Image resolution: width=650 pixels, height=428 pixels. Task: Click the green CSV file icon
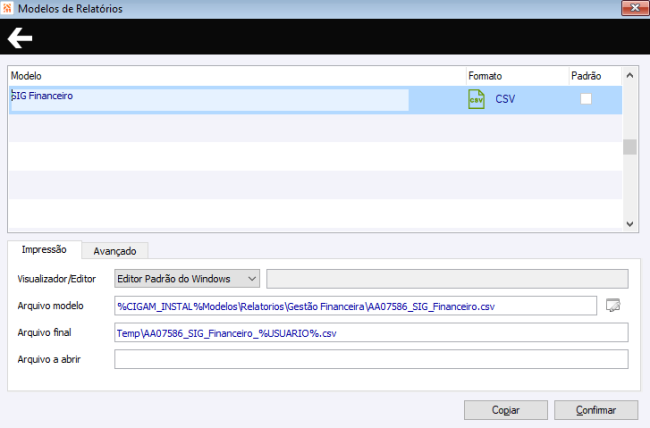(476, 99)
